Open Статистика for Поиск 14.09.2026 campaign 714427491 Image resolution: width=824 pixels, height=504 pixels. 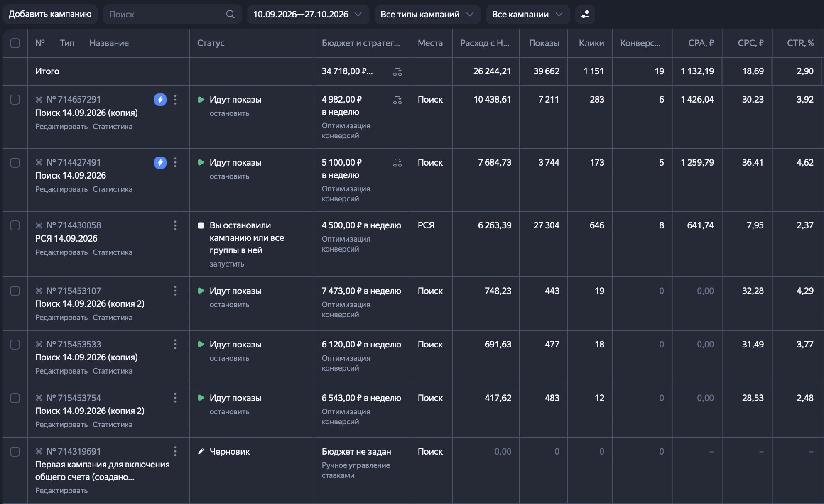point(113,189)
